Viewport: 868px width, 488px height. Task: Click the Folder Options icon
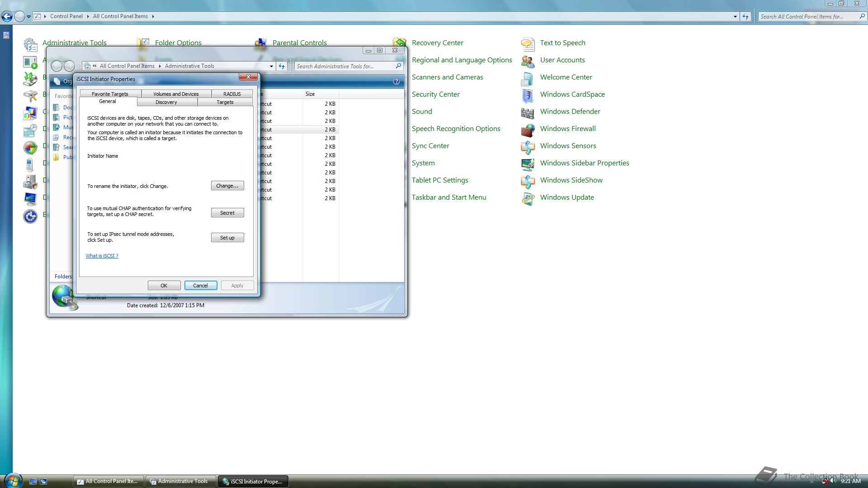pyautogui.click(x=143, y=42)
